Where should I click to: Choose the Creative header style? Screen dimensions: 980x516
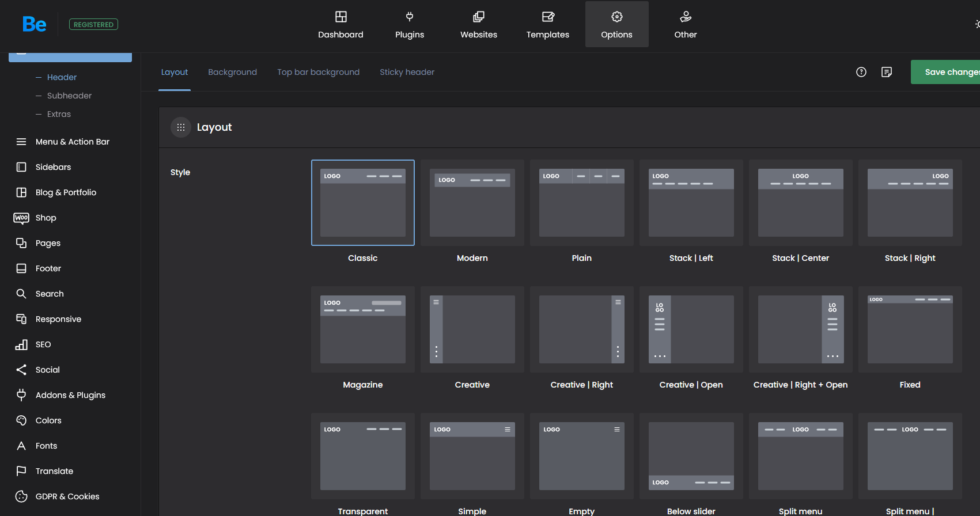click(472, 329)
